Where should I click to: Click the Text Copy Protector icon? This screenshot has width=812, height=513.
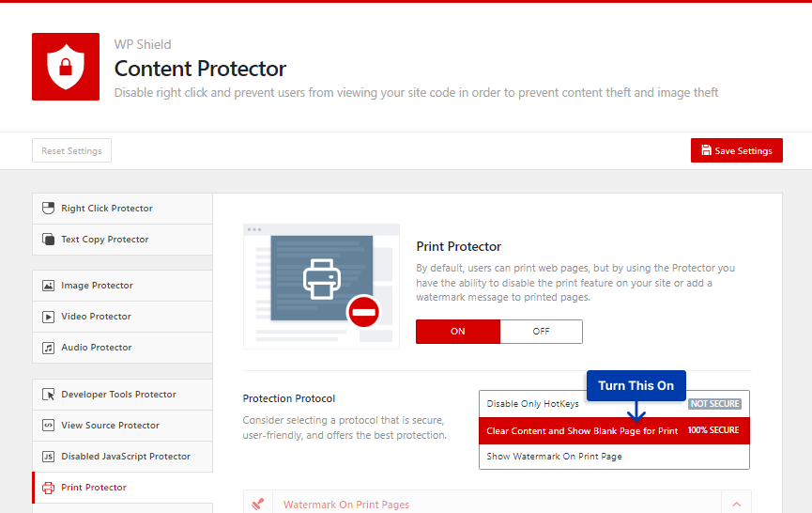click(x=48, y=240)
